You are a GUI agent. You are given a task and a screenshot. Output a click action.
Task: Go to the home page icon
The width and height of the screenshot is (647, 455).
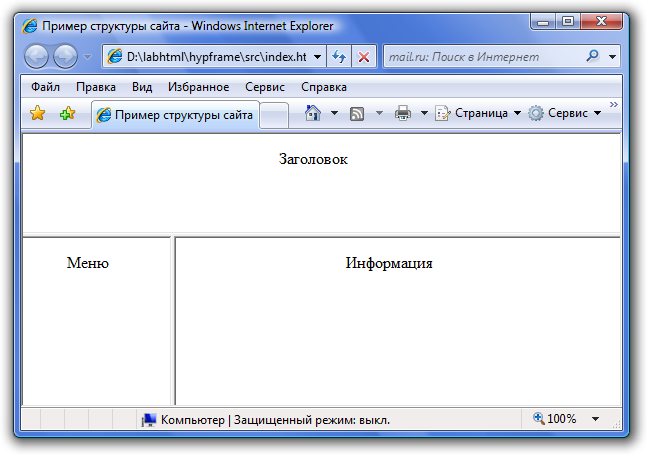coord(312,113)
